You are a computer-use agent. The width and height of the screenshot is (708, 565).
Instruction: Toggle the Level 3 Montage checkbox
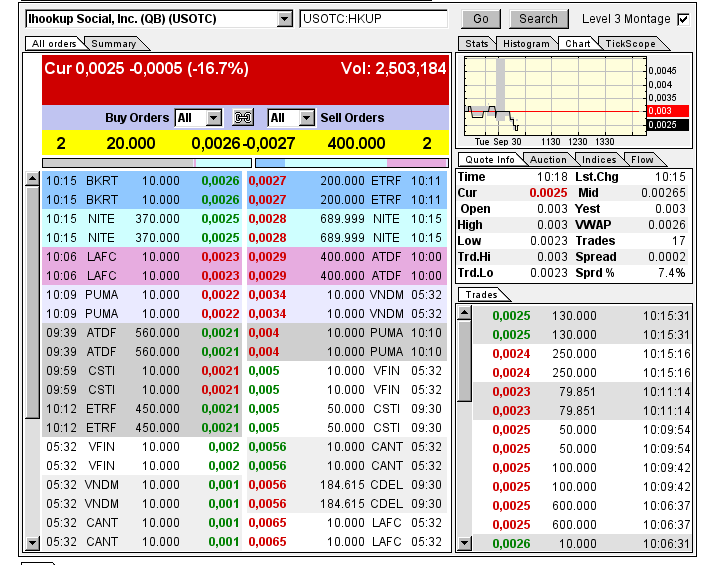click(x=683, y=19)
